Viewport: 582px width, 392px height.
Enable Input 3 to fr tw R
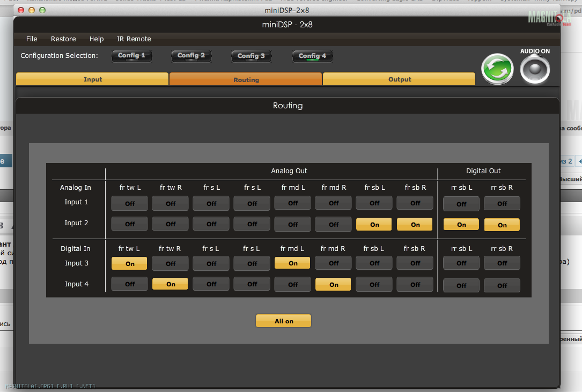[171, 263]
